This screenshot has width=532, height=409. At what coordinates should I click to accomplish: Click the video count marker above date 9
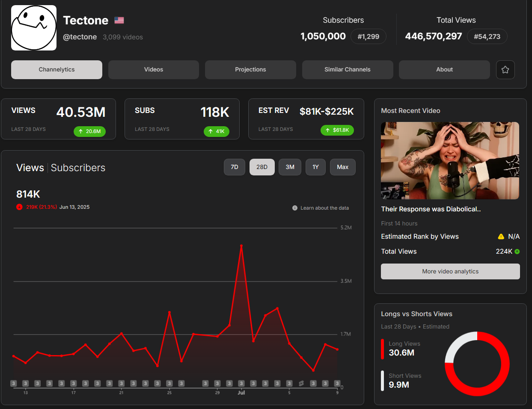coord(337,383)
